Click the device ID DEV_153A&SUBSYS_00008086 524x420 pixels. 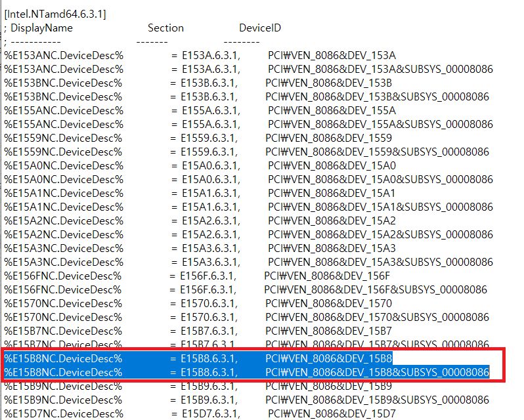point(380,69)
